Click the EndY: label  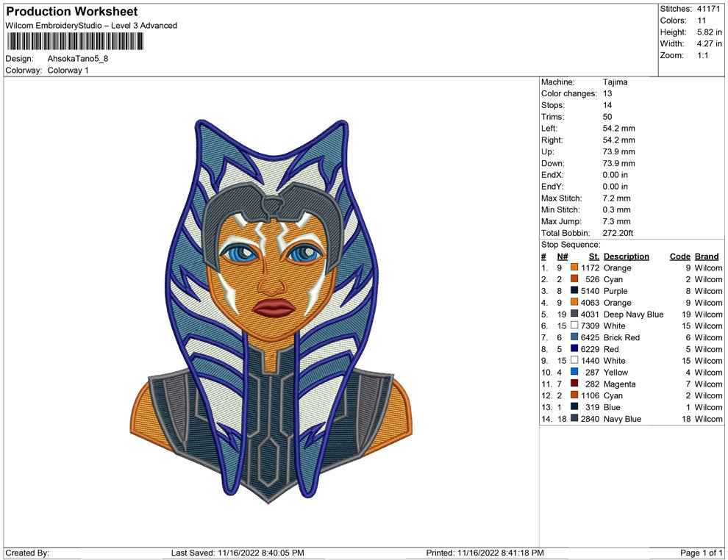(552, 187)
